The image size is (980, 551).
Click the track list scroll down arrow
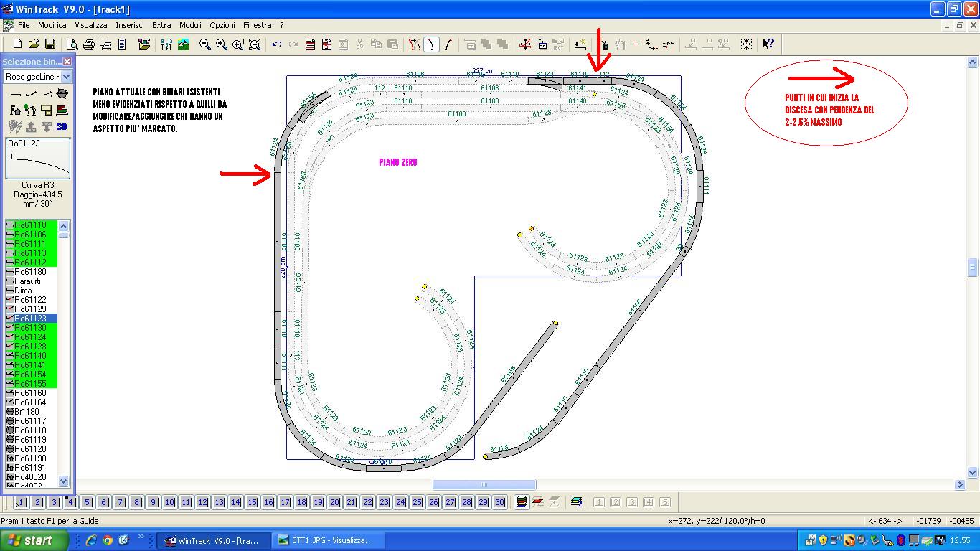pyautogui.click(x=63, y=481)
